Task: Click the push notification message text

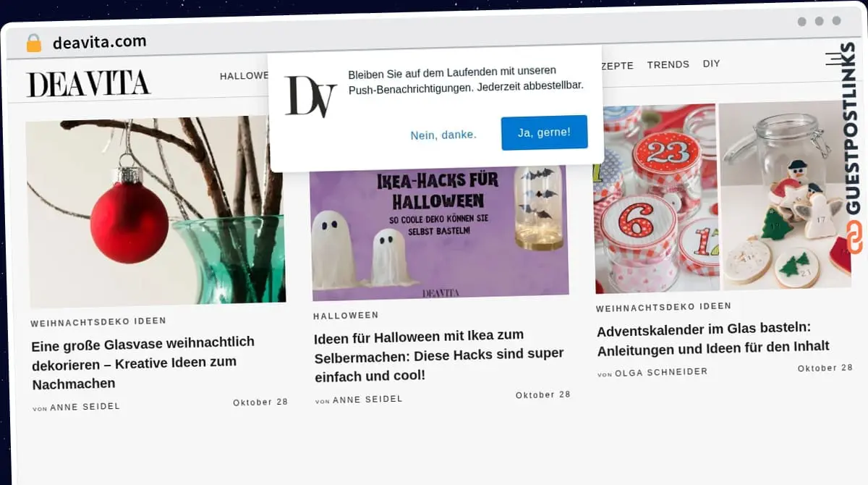Action: (x=466, y=80)
